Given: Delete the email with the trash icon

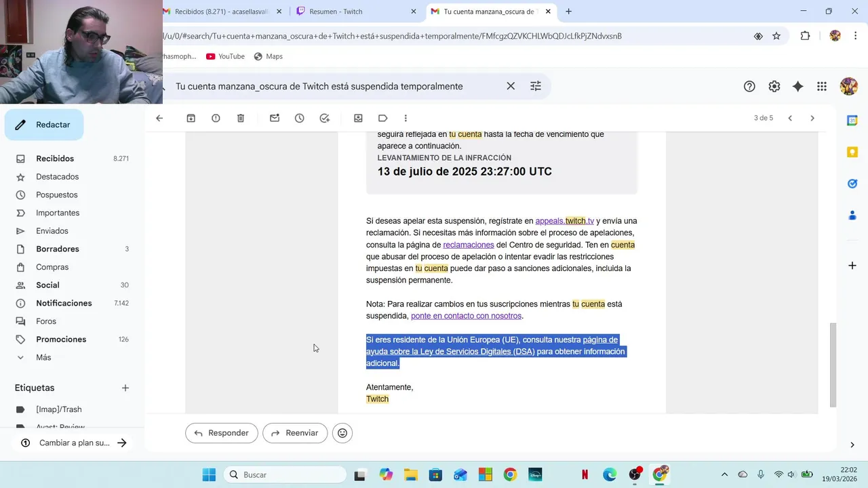Looking at the screenshot, I should 241,118.
